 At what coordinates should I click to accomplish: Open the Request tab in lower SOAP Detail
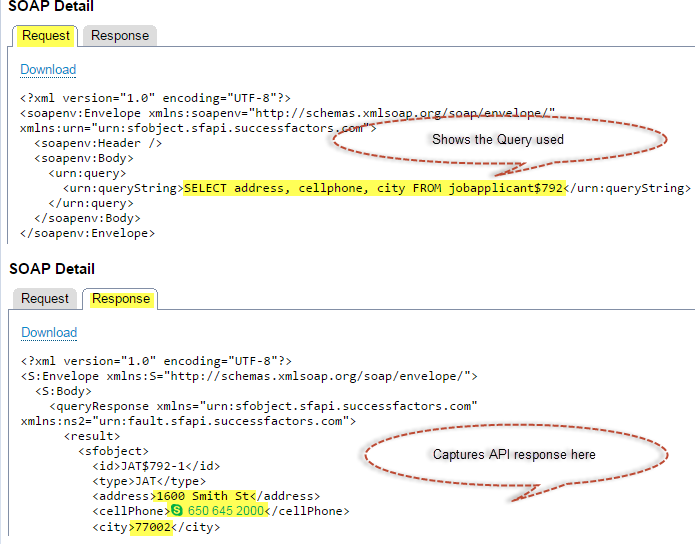(45, 299)
